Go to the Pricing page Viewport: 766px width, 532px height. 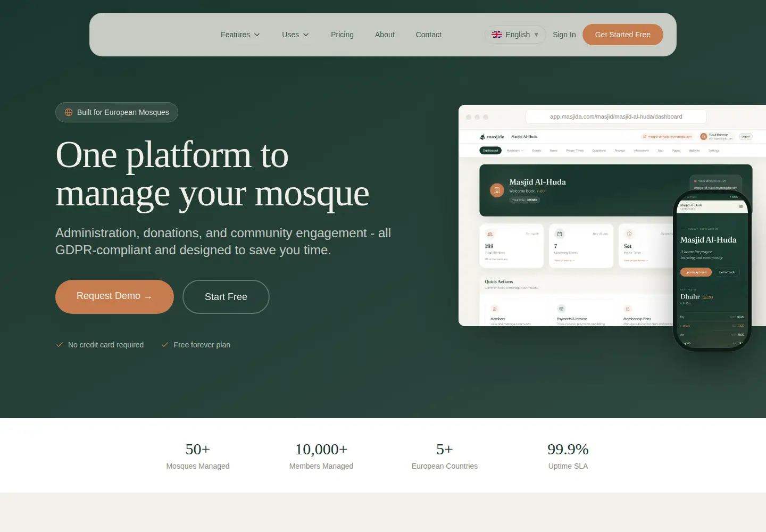tap(342, 35)
